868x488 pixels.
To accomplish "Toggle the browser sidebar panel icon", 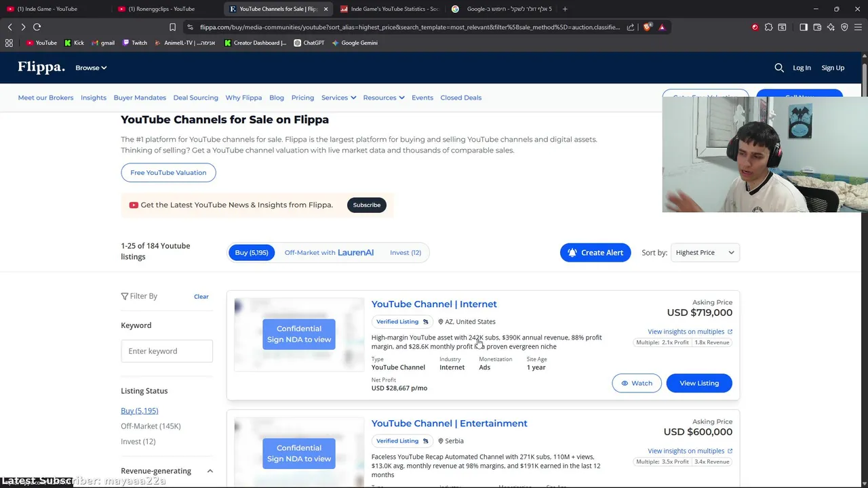I will point(804,27).
